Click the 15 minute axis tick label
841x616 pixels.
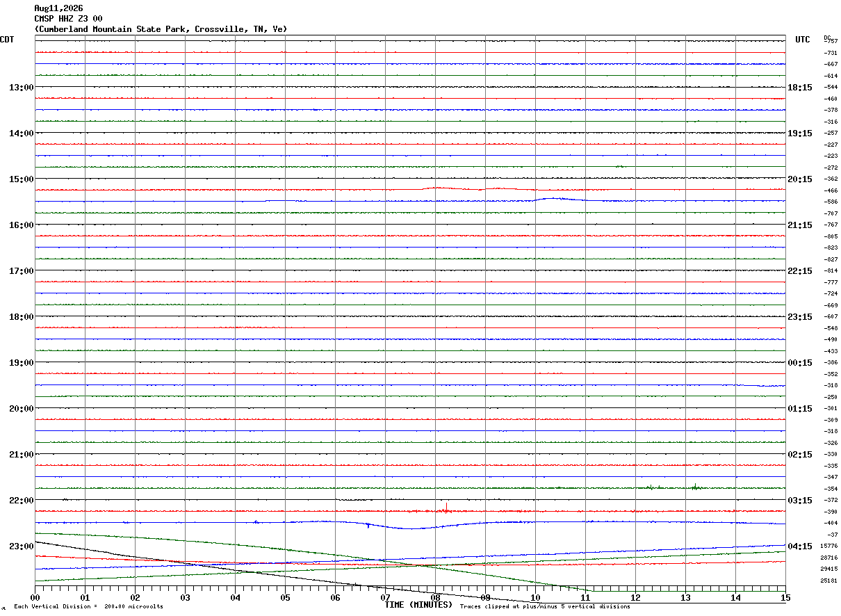785,598
